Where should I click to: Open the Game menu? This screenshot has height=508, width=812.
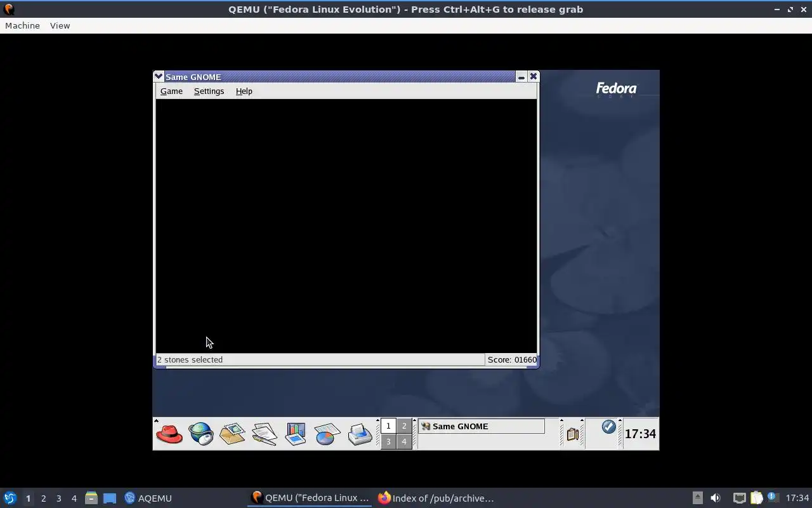[171, 91]
